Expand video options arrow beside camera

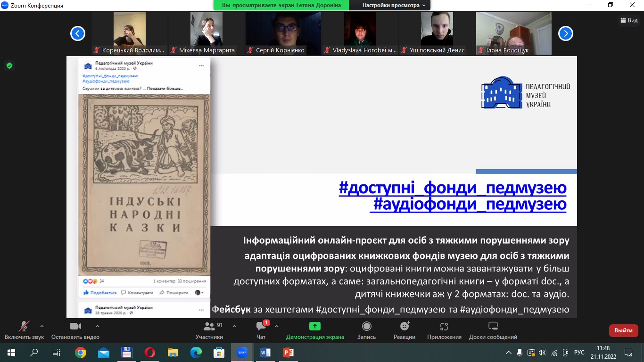point(98,326)
